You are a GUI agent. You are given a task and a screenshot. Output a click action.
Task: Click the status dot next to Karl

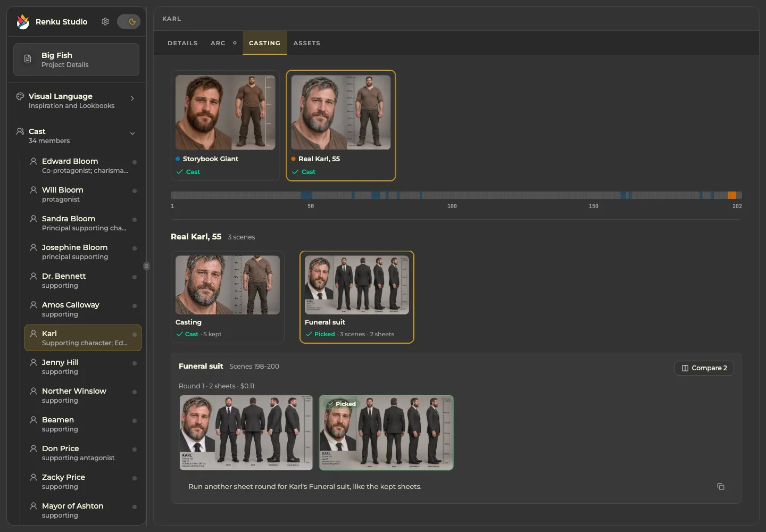[x=135, y=335]
